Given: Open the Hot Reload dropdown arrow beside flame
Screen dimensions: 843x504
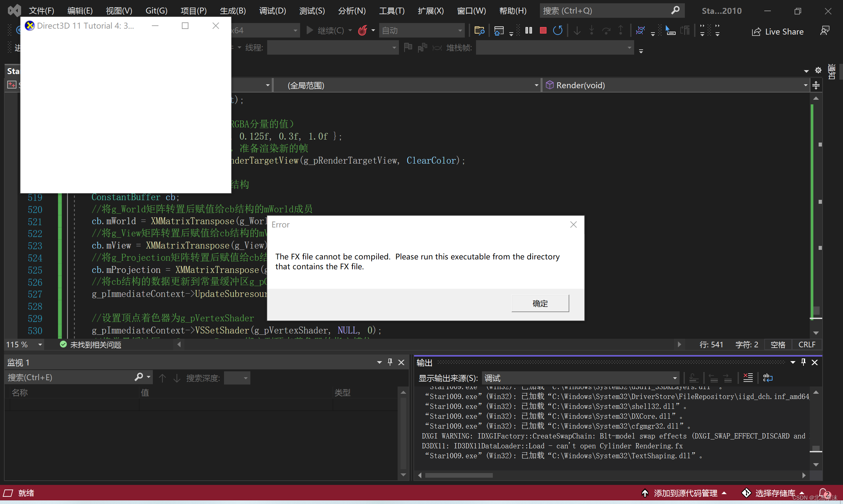Looking at the screenshot, I should click(x=373, y=31).
